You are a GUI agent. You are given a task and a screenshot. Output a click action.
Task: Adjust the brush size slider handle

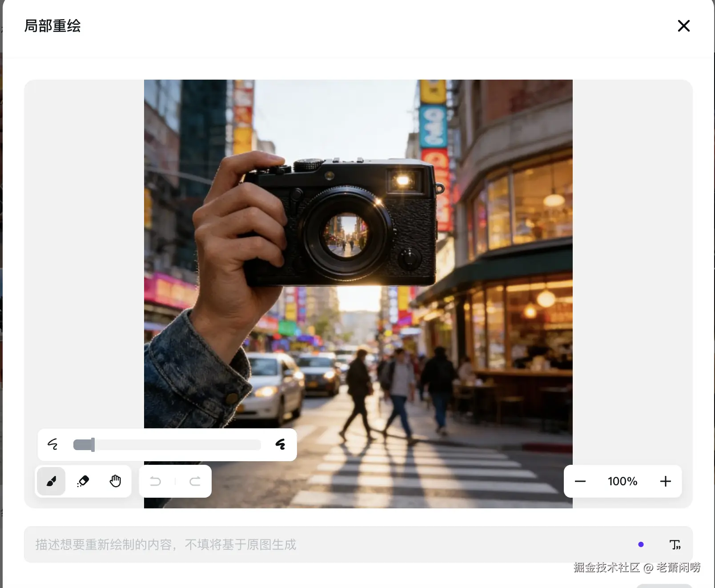point(93,444)
